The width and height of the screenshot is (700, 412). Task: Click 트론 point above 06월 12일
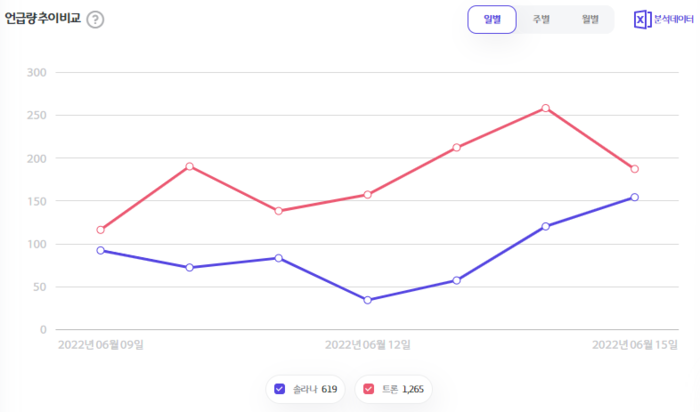tap(367, 195)
